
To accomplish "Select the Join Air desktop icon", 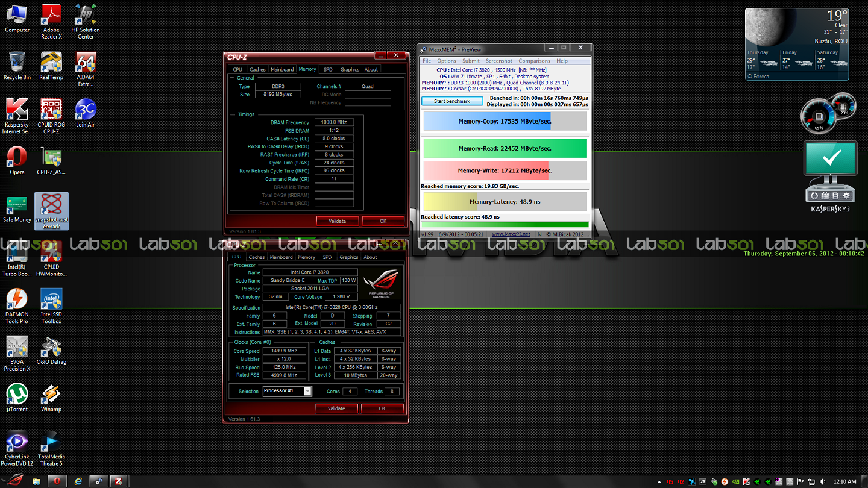I will pyautogui.click(x=86, y=113).
